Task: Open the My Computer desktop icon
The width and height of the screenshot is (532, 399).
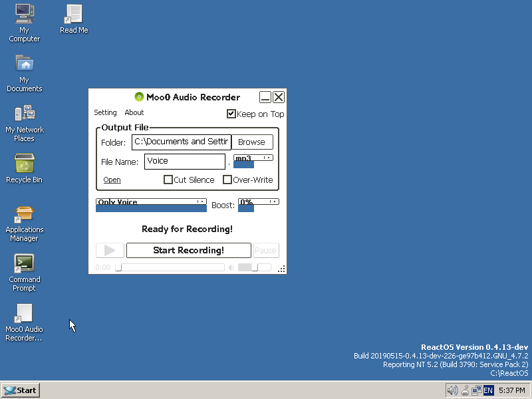Action: click(x=24, y=23)
